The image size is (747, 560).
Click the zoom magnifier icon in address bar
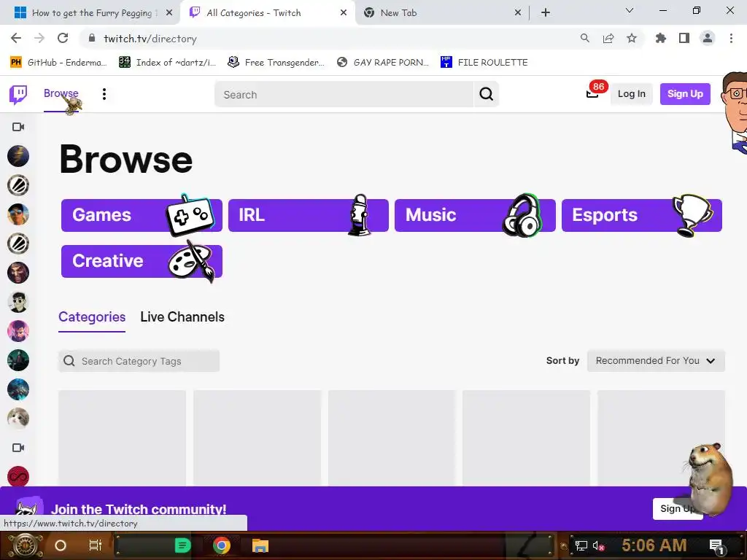tap(585, 38)
